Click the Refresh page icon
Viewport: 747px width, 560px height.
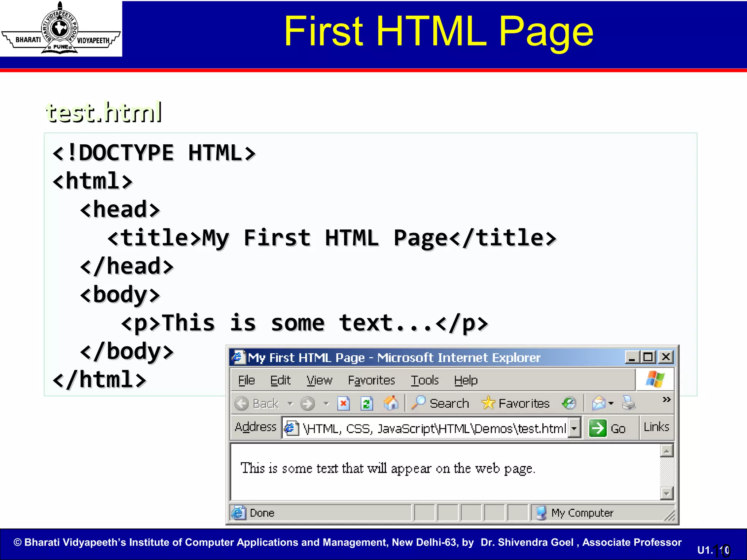tap(367, 404)
